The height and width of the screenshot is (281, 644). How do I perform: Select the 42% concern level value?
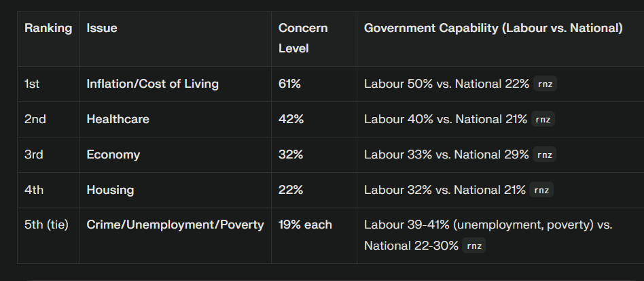[x=291, y=120]
